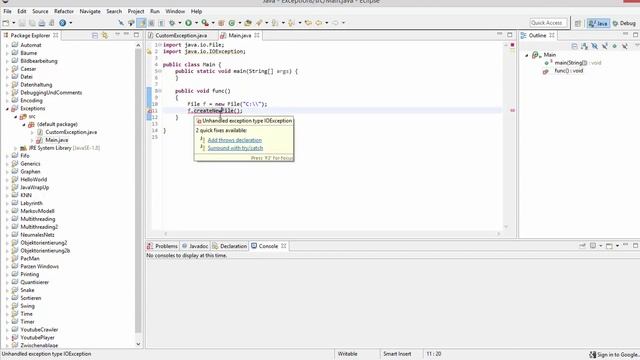Click the warning marker on line 2 gutter
This screenshot has width=640, height=360.
point(149,51)
